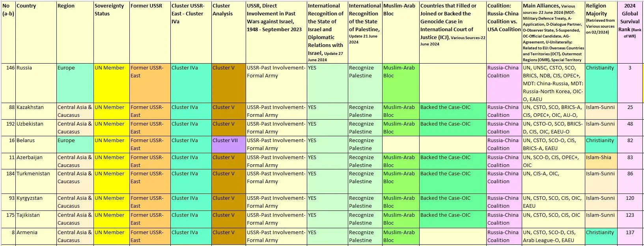The width and height of the screenshot is (644, 246).
Task: Click survival rank 137 for Armenia
Action: tap(630, 236)
